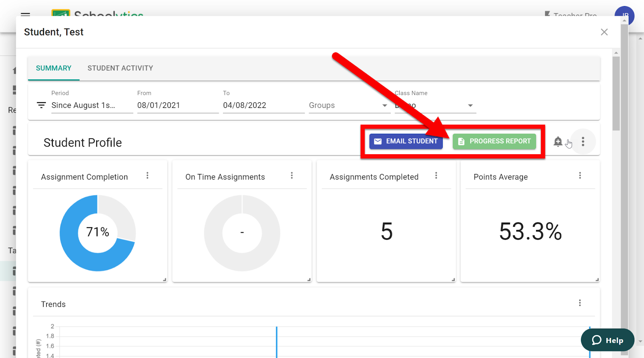644x358 pixels.
Task: Close the Student, Test dialog
Action: pyautogui.click(x=604, y=32)
